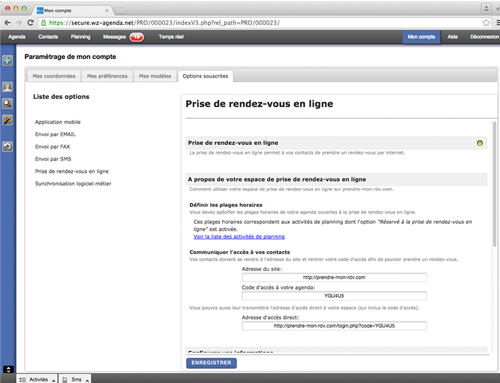Click the Prise de rendez-vous en ligne section header
Viewport: 500px width, 383px height.
tap(336, 143)
